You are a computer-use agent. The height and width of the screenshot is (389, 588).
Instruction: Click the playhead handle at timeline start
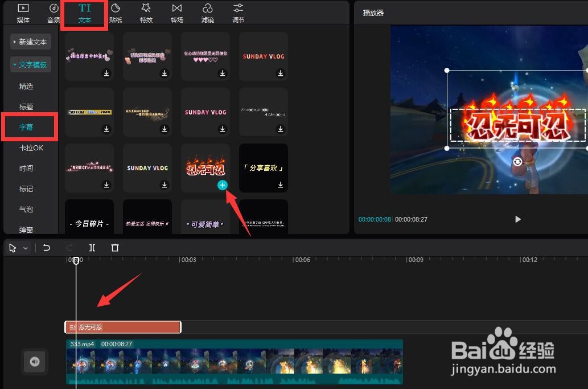pos(76,260)
